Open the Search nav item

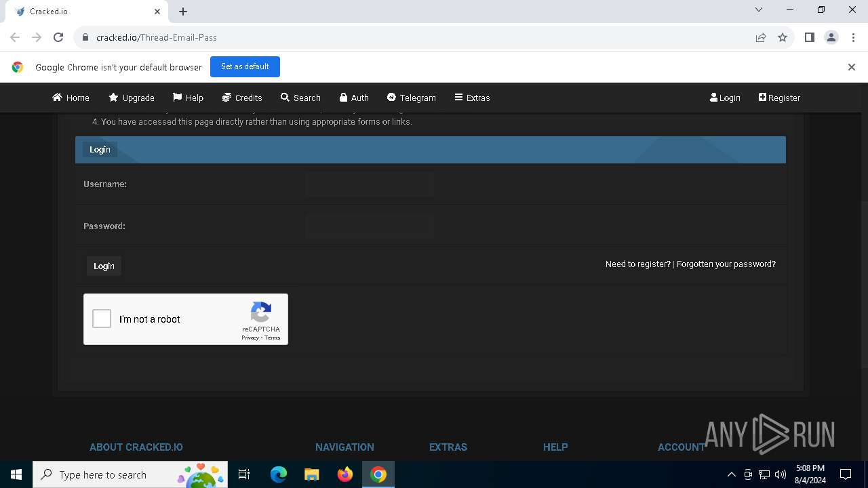pyautogui.click(x=300, y=98)
